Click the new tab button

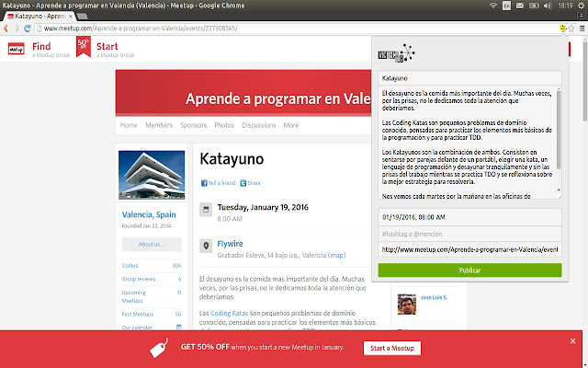(83, 16)
